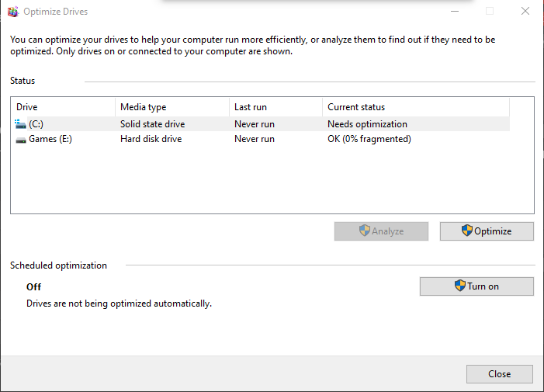Minimize the Optimize Drives window
544x392 pixels.
[455, 12]
